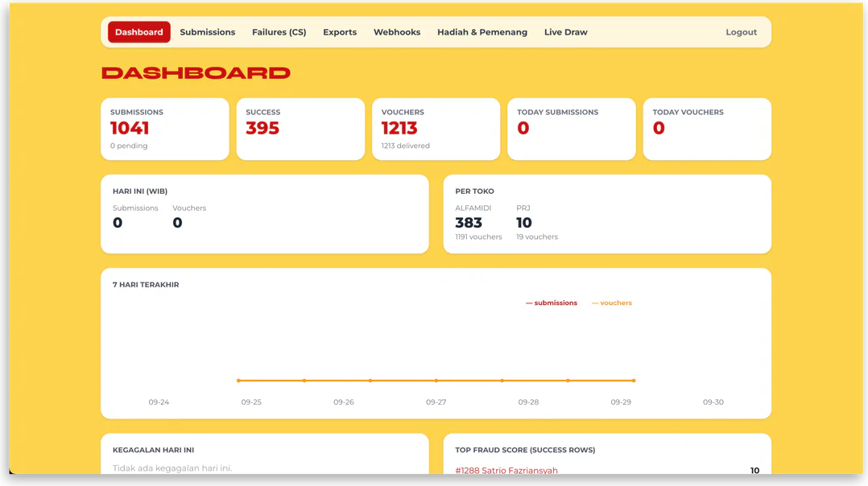
Task: Click the PRJ value 10
Action: (524, 223)
